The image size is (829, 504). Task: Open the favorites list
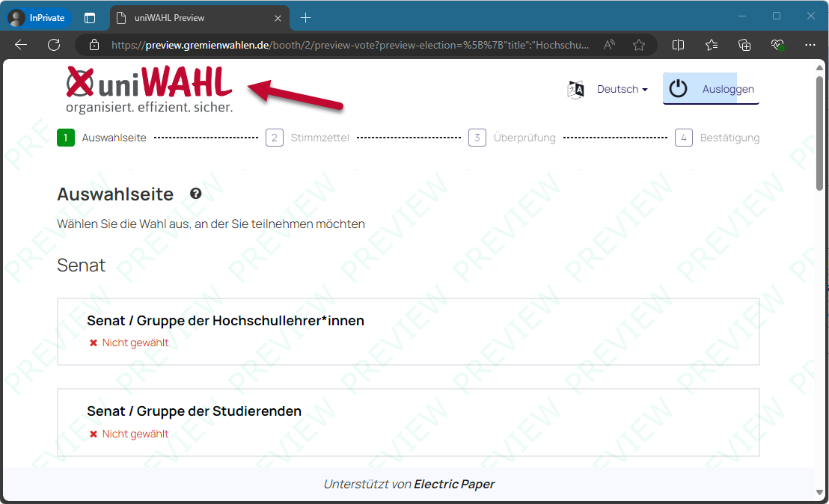[x=712, y=45]
